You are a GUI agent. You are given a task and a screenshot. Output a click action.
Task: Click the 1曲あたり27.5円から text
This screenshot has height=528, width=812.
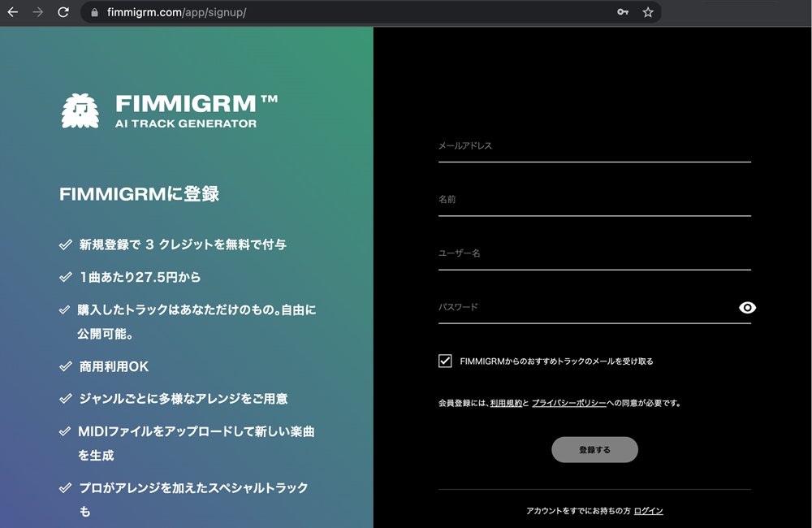pyautogui.click(x=140, y=277)
